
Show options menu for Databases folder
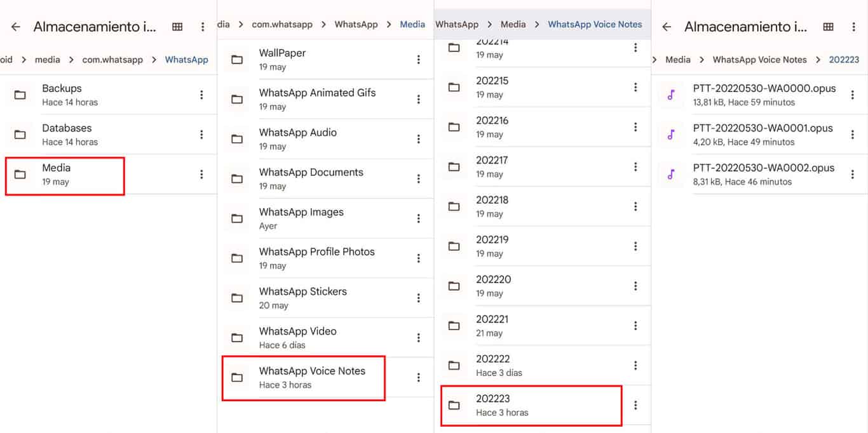201,135
